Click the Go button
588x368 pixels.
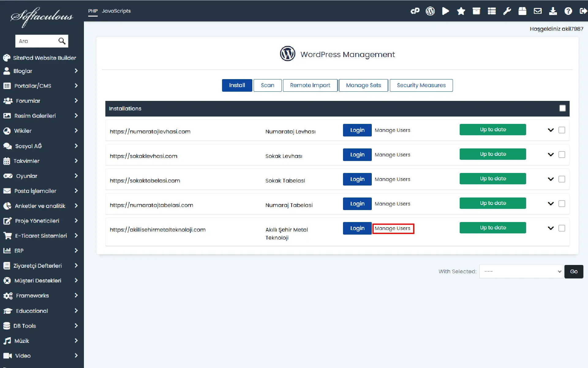(574, 271)
